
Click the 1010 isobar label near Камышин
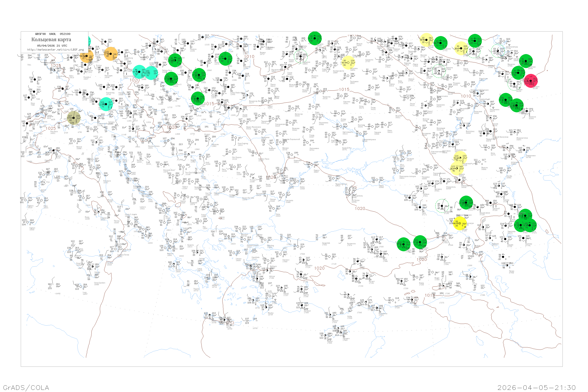466,96
